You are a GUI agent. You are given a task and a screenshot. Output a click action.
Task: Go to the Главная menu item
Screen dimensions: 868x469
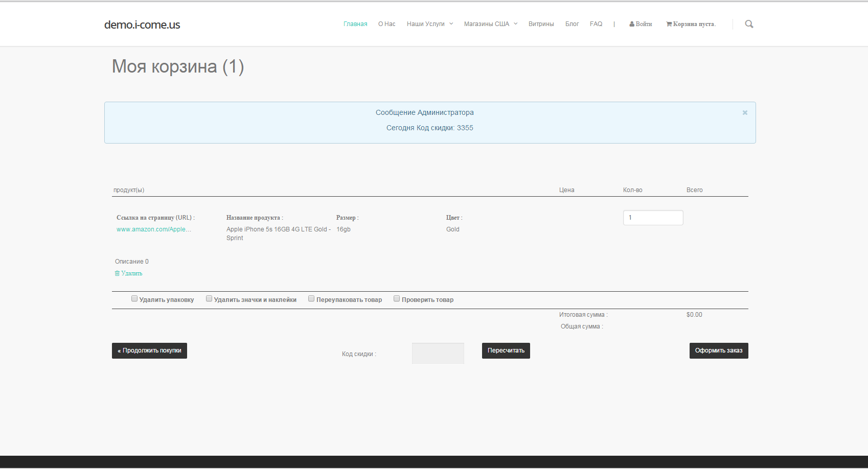tap(355, 24)
